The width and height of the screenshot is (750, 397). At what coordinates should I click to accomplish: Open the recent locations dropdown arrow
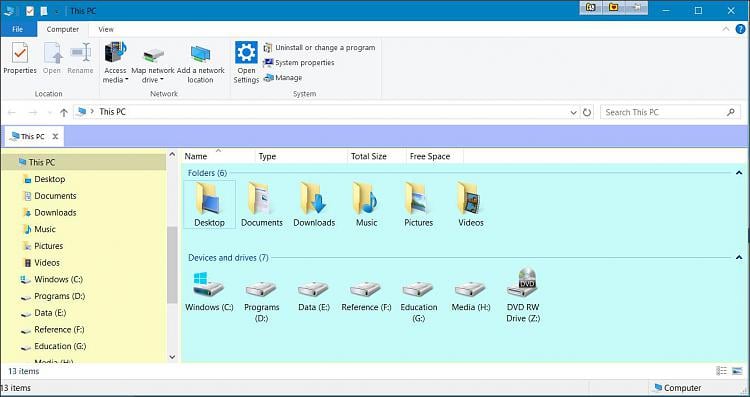(49, 113)
